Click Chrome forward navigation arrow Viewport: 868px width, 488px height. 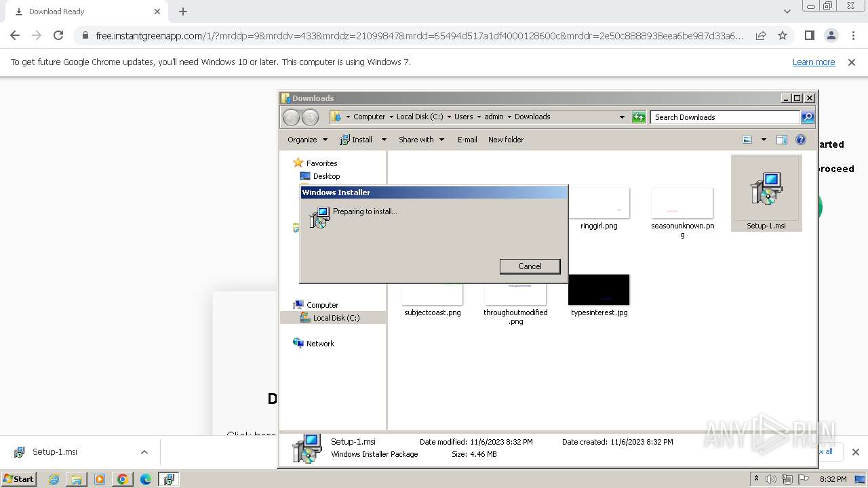pyautogui.click(x=37, y=35)
